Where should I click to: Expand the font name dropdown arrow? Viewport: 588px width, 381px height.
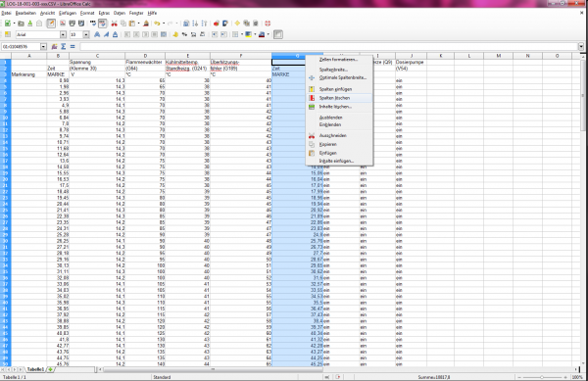tap(63, 34)
